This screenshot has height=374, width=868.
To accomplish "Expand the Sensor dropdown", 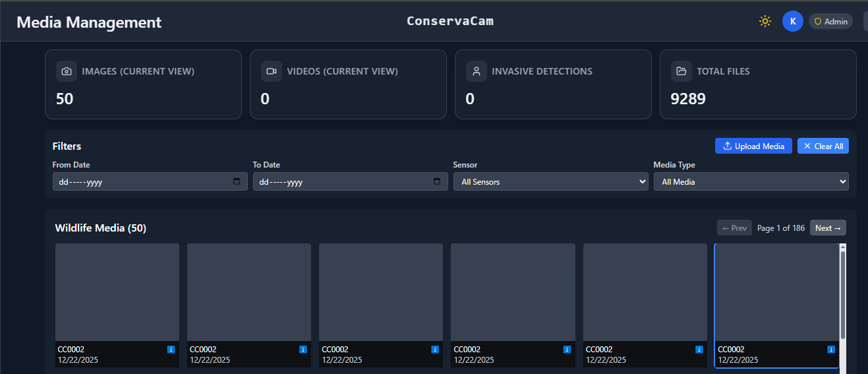I will [550, 181].
